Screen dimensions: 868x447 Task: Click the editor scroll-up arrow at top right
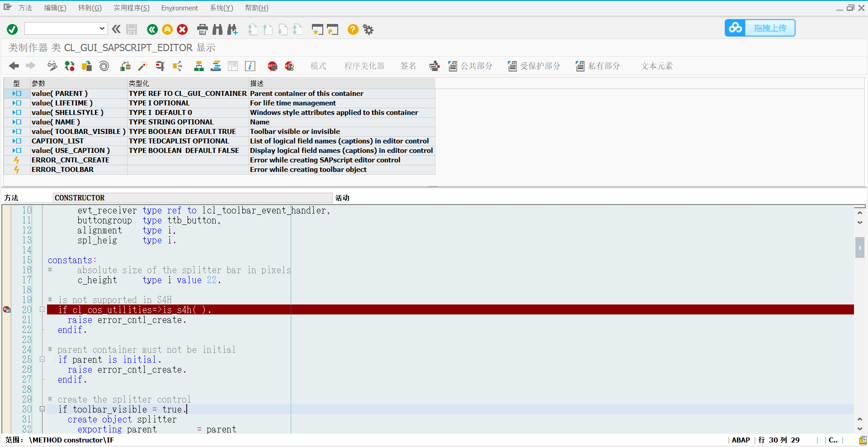coord(859,213)
